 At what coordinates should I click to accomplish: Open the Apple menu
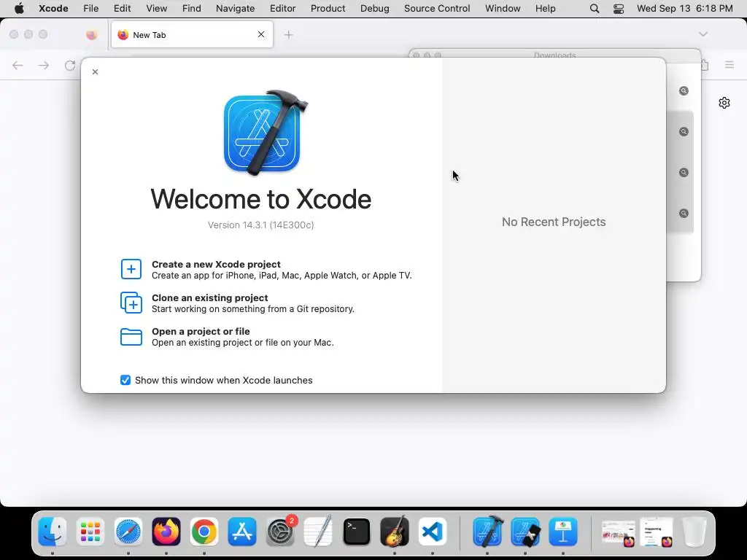[x=19, y=9]
